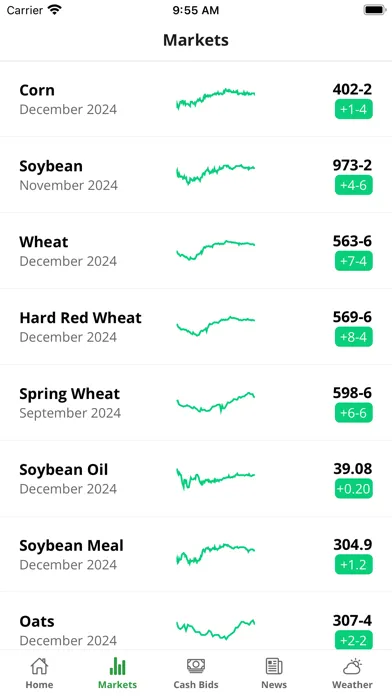Tap the Corn +1-4 green badge
Viewport: 392px width, 696px height.
point(353,109)
